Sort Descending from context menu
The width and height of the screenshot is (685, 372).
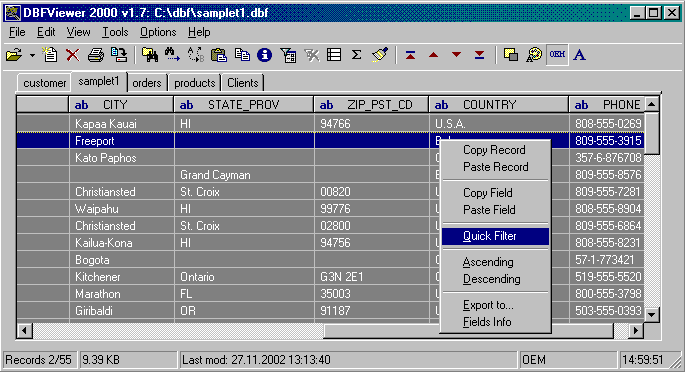[495, 279]
